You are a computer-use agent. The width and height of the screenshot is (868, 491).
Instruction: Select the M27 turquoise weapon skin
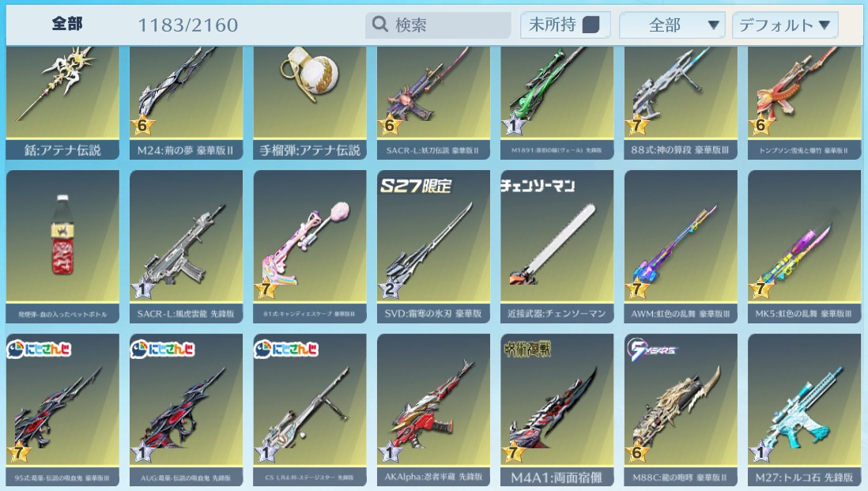click(x=804, y=410)
